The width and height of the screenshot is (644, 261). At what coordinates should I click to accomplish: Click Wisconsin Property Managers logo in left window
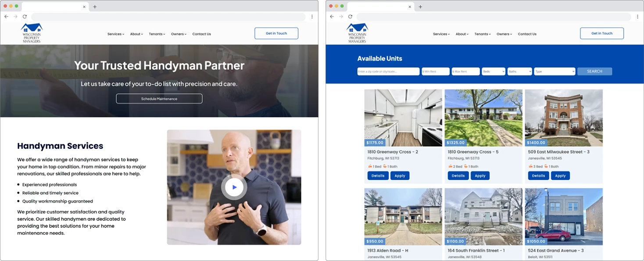(32, 33)
